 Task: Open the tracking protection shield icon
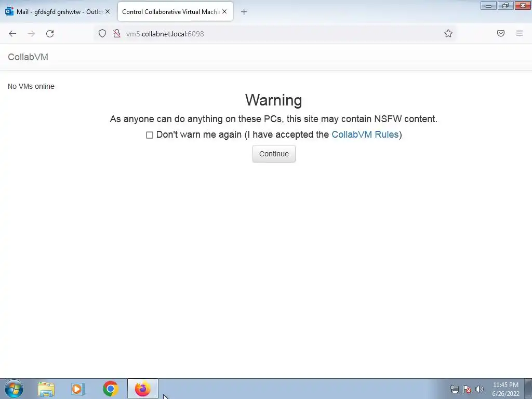coord(102,33)
